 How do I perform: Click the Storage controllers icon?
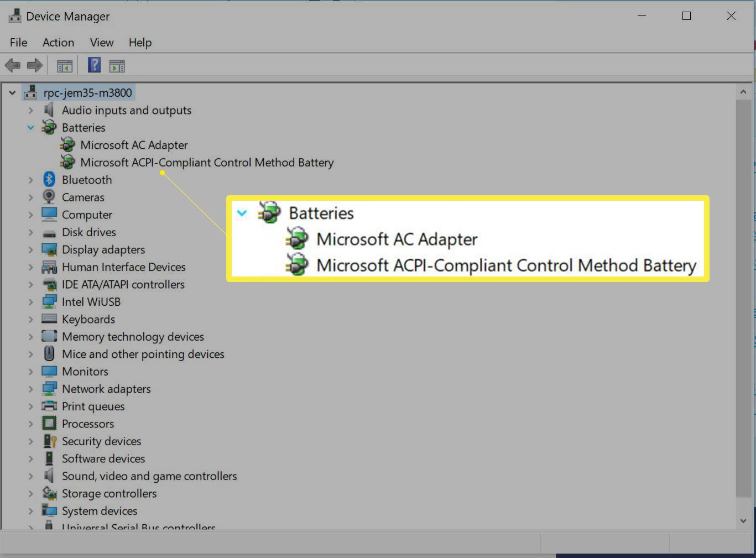49,493
